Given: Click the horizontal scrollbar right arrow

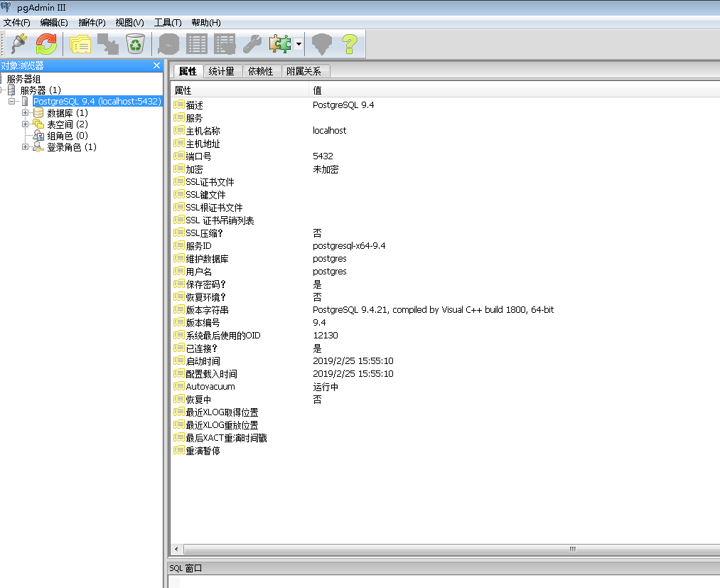Looking at the screenshot, I should pos(714,549).
